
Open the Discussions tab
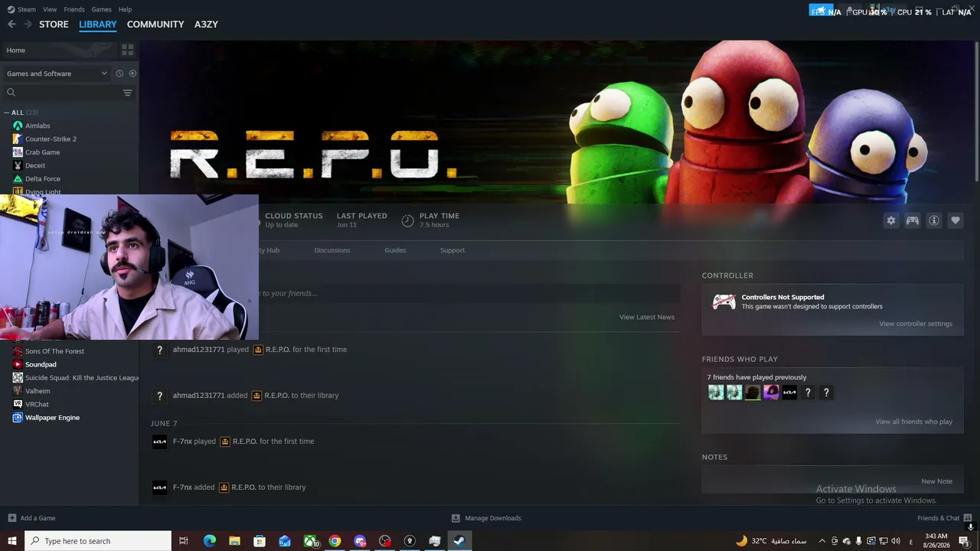[332, 250]
